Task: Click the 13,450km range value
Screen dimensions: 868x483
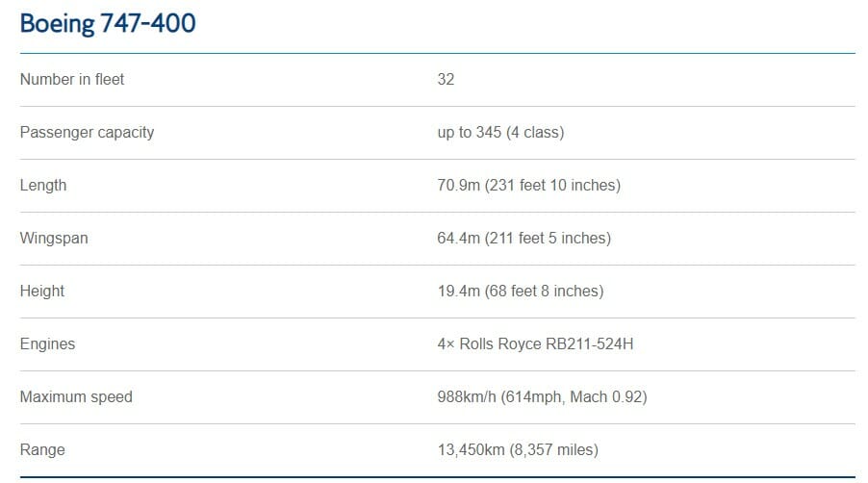Action: coord(518,449)
